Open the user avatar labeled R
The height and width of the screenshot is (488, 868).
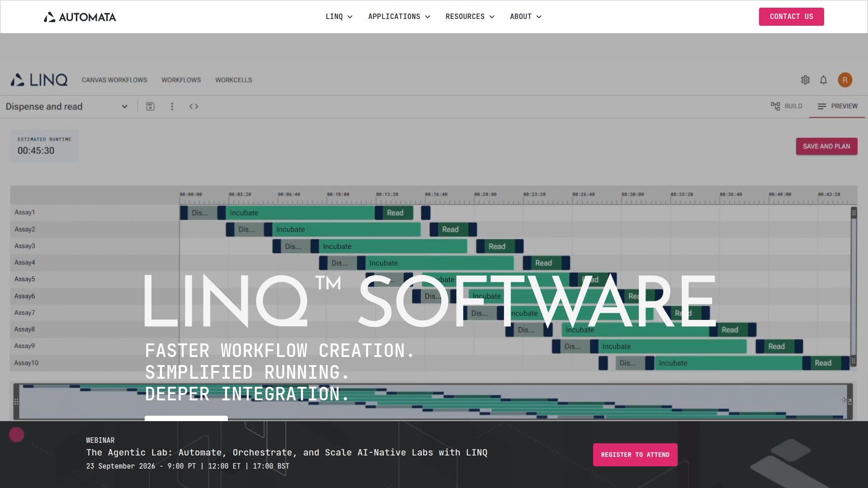point(845,80)
